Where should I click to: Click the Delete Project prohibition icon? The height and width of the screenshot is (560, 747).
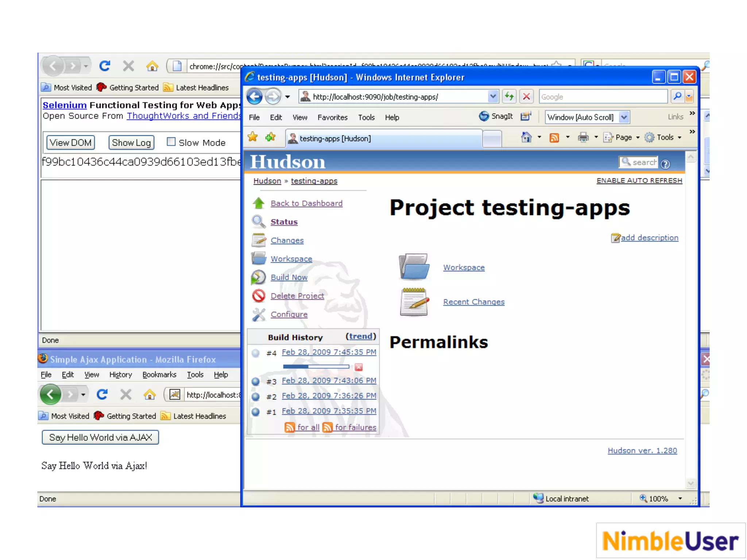coord(258,296)
